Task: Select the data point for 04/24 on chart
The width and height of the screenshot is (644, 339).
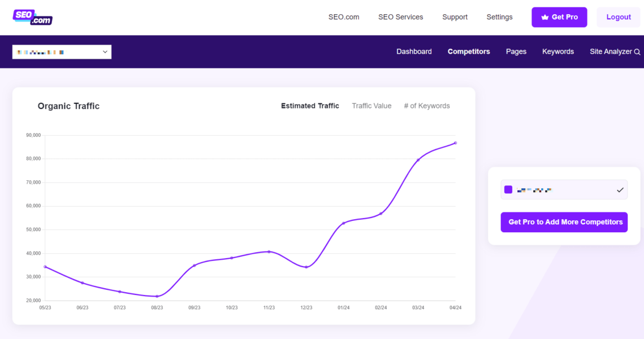Action: [455, 144]
